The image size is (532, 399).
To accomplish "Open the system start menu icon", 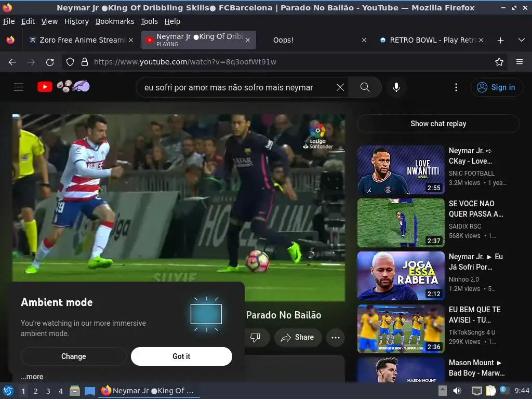I will coord(8,391).
